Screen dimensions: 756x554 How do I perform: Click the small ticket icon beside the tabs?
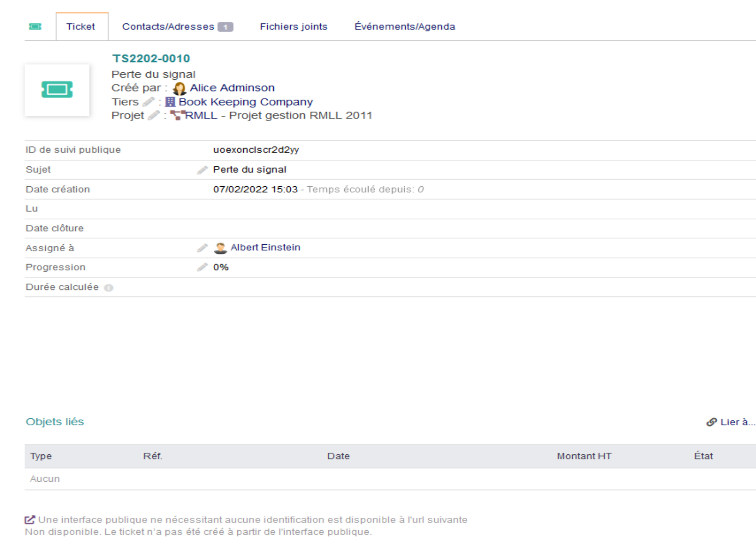click(x=35, y=26)
